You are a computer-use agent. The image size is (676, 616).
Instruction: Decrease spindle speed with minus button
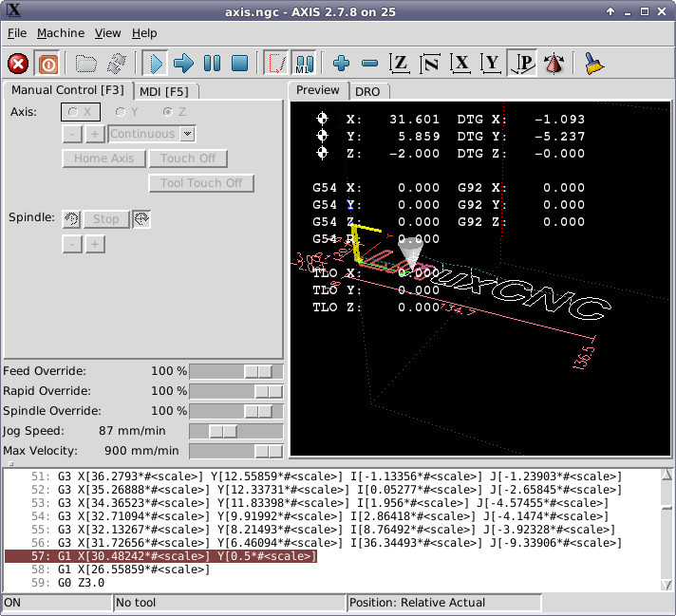point(72,245)
